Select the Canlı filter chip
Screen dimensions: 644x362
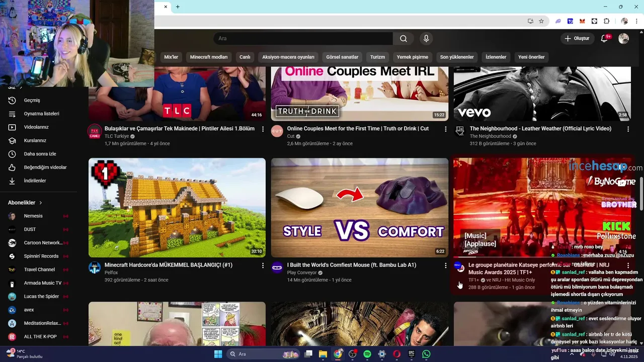click(x=245, y=57)
